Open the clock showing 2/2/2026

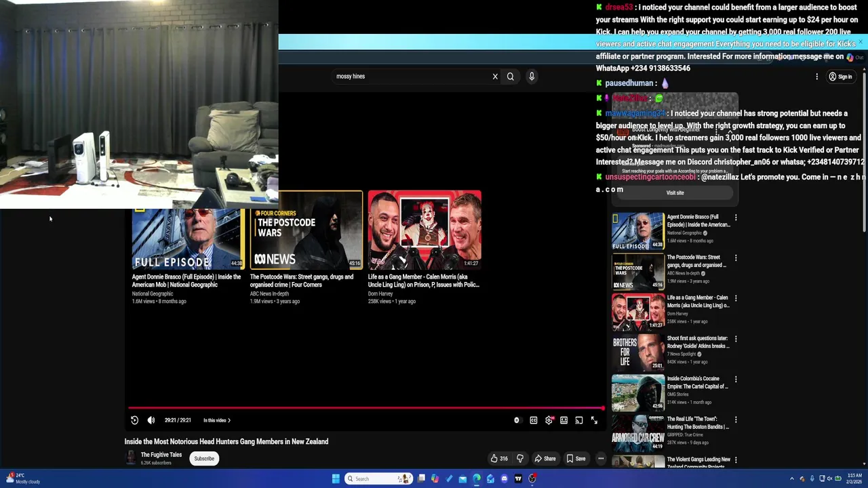854,479
